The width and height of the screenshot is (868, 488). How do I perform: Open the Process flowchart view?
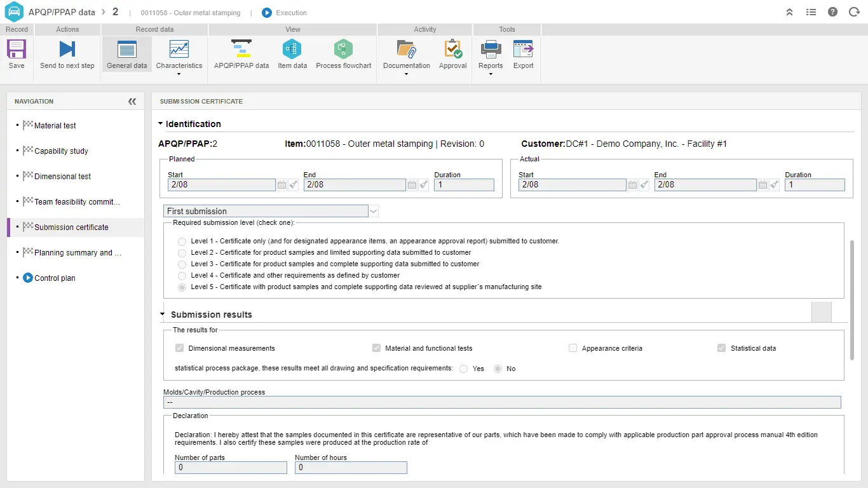343,50
